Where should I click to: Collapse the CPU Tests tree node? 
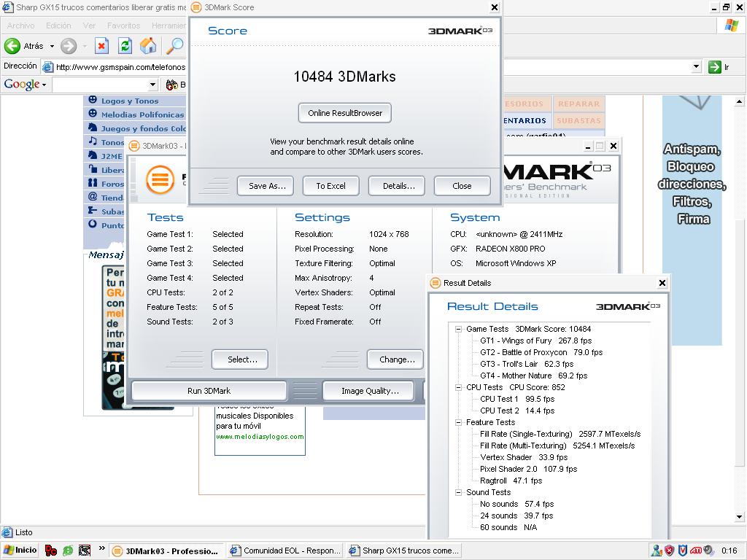(459, 387)
